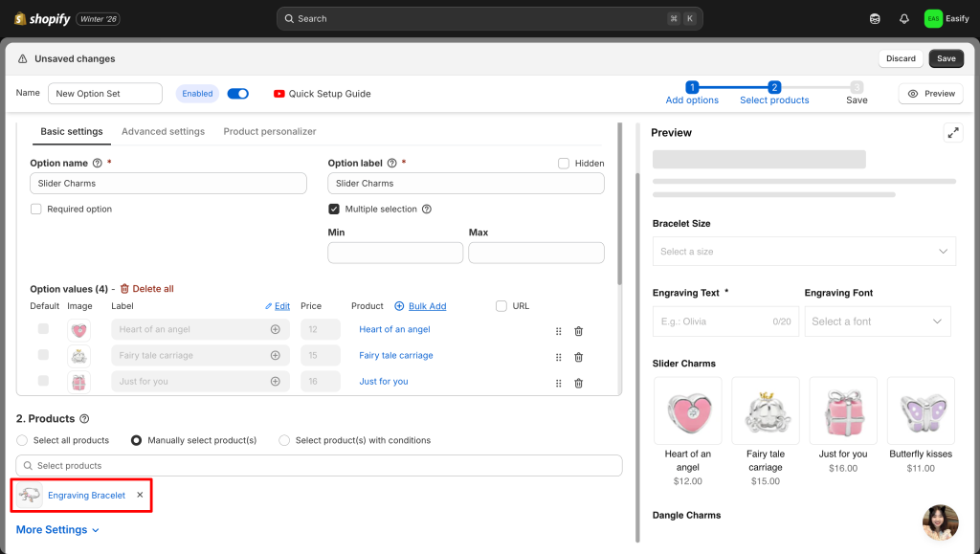Image resolution: width=980 pixels, height=554 pixels.
Task: Click the Delete all trash icon
Action: pyautogui.click(x=124, y=289)
